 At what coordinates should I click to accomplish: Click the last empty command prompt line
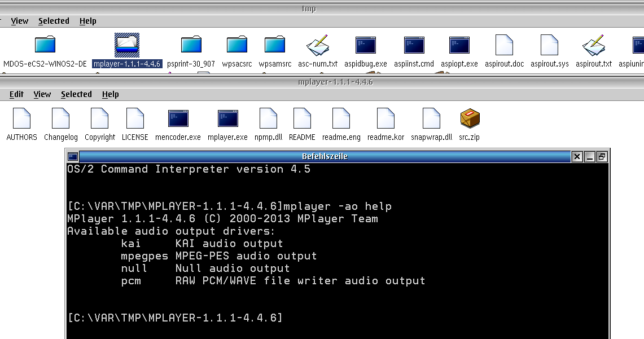pyautogui.click(x=176, y=318)
